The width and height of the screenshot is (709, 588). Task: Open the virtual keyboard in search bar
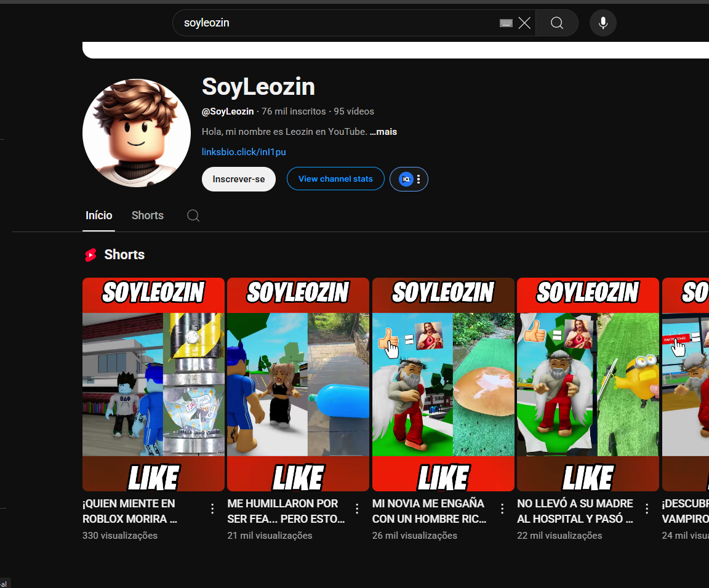(x=506, y=23)
